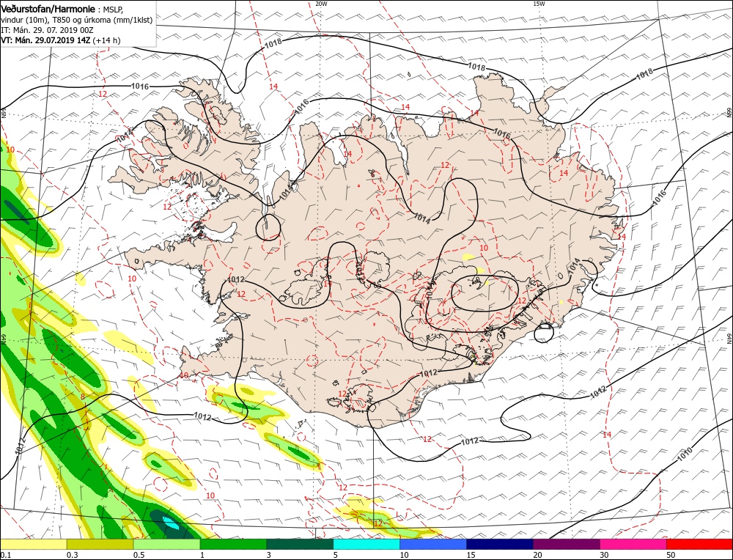Choose the blue 10–15 legend swatch
Screen dimensions: 733x560
click(x=433, y=544)
